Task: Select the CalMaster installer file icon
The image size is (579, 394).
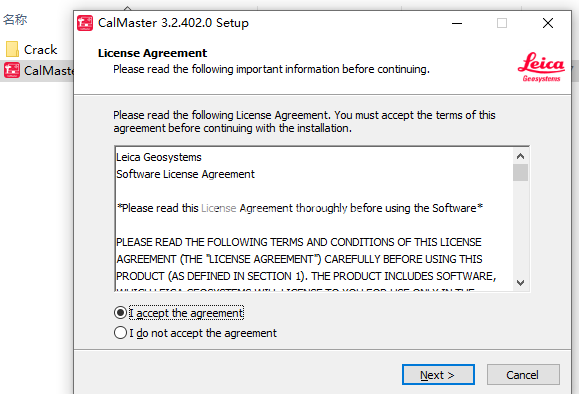Action: pyautogui.click(x=12, y=70)
